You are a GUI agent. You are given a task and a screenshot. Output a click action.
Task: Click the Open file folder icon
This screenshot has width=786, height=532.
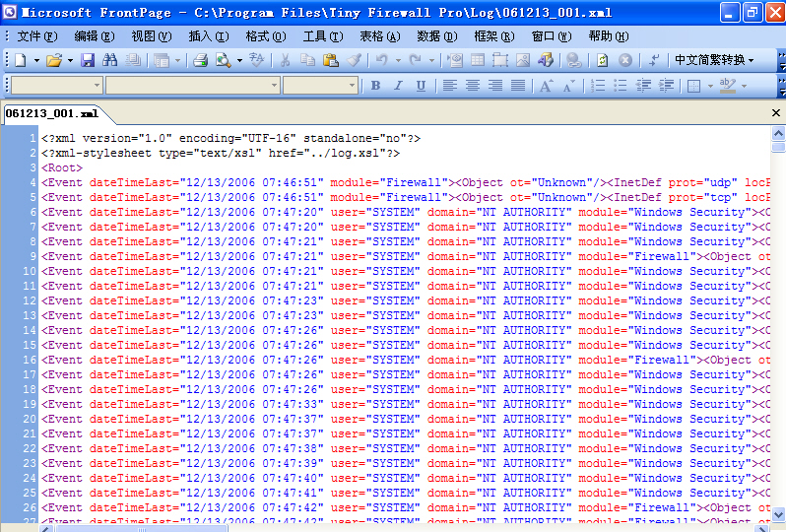click(54, 61)
